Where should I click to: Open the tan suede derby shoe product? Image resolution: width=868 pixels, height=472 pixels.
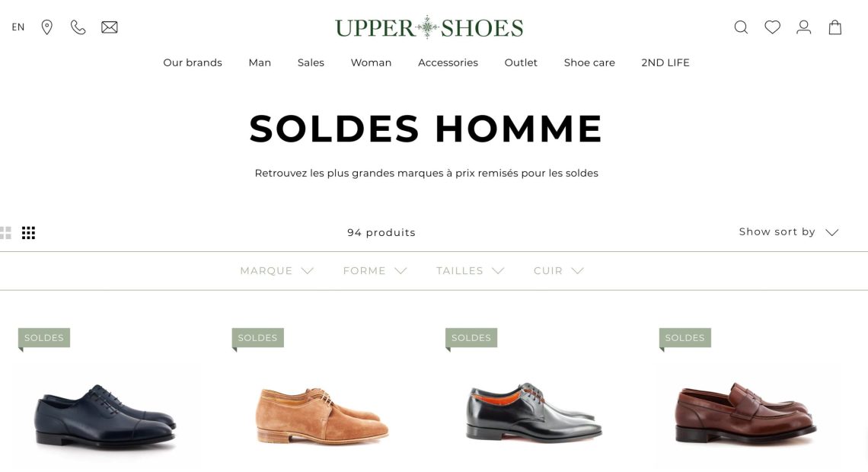(x=322, y=415)
